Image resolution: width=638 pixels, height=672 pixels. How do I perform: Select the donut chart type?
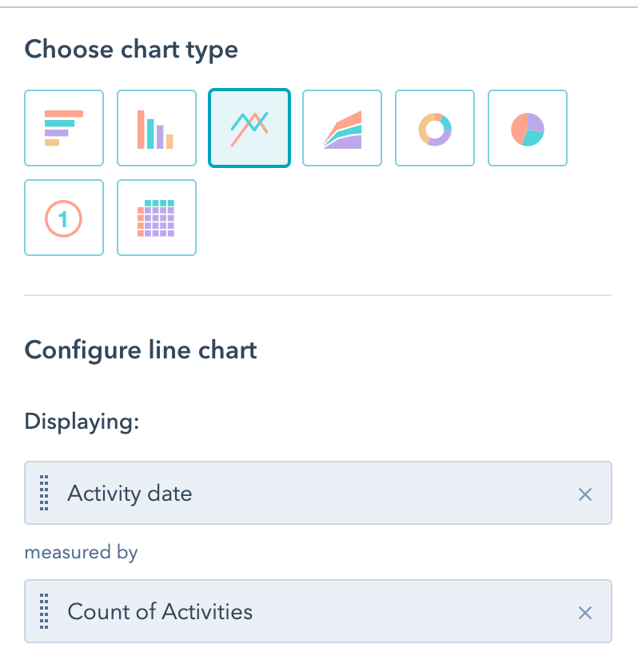coord(435,128)
